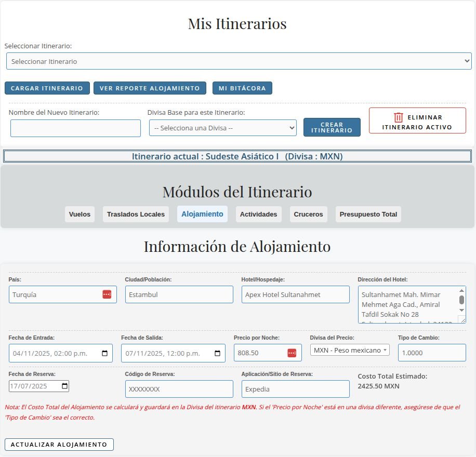Click scroll-up arrow in Dirección del Hotel
Screen dimensions: 476x457
pos(461,291)
